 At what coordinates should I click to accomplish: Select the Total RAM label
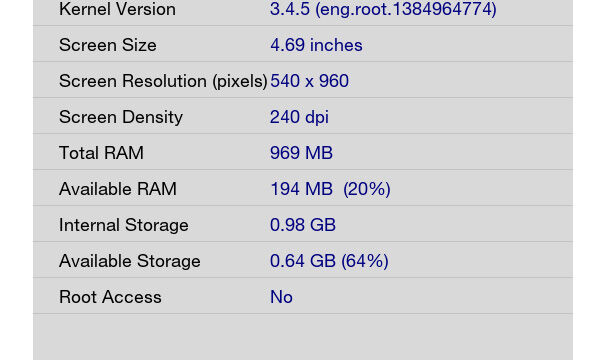point(101,153)
